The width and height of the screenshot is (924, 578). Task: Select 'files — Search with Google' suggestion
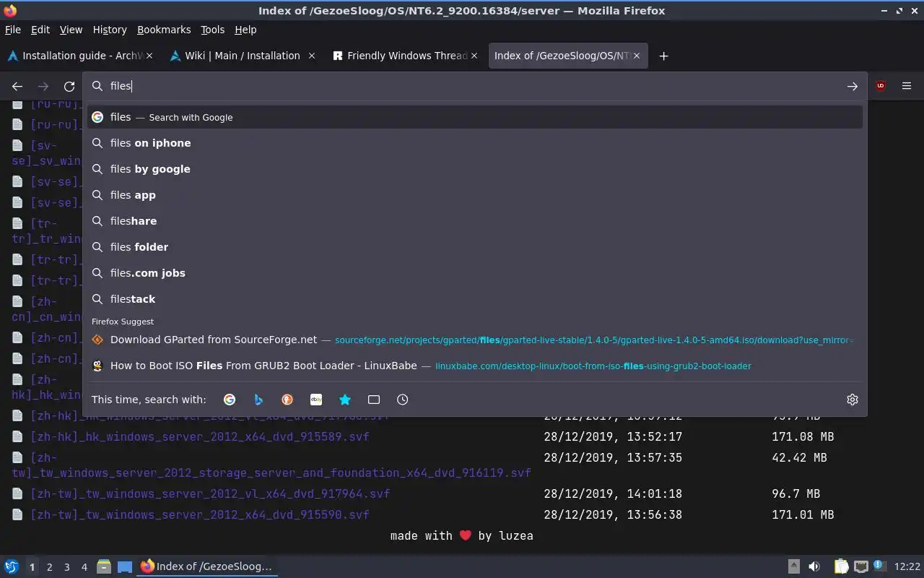tap(475, 117)
